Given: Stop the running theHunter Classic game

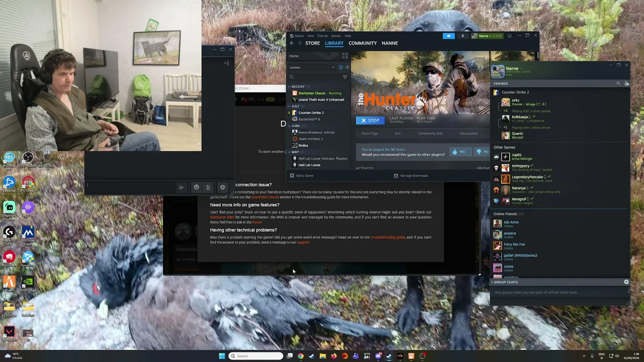Looking at the screenshot, I should (x=370, y=121).
